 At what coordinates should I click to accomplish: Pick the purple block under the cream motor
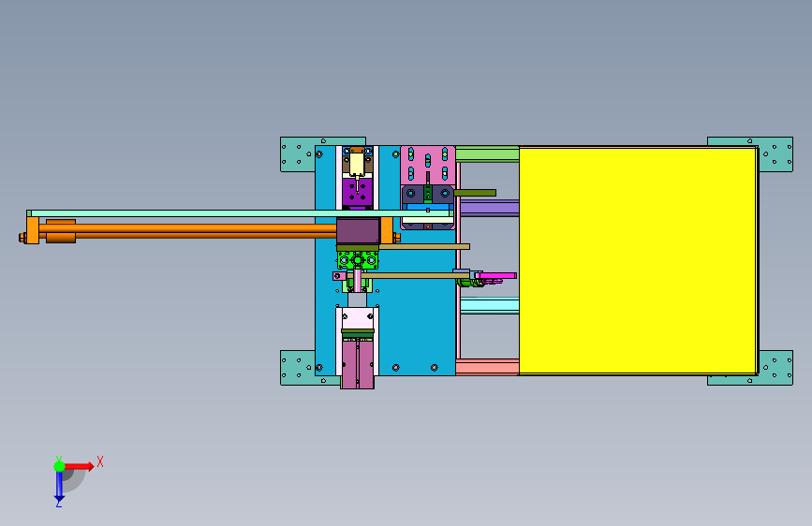pos(358,193)
